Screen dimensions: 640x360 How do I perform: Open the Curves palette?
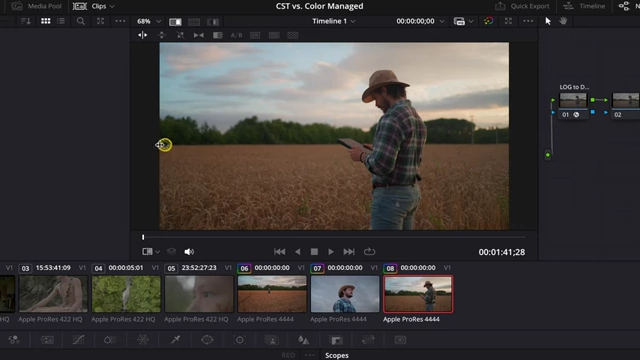point(78,340)
